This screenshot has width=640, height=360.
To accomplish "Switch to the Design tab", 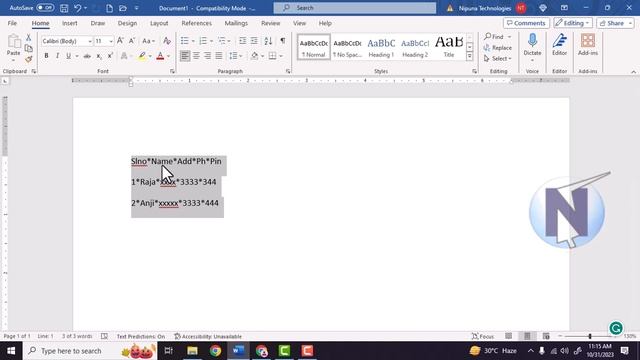I will pyautogui.click(x=127, y=23).
